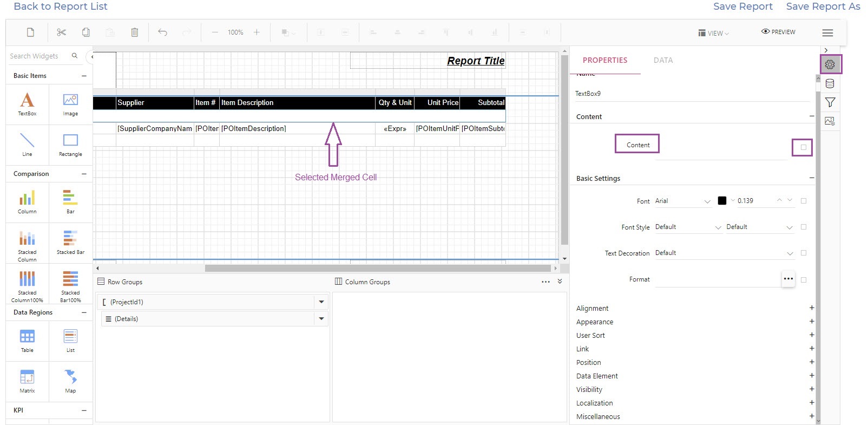
Task: Open the first Font Style Default dropdown
Action: (x=688, y=227)
